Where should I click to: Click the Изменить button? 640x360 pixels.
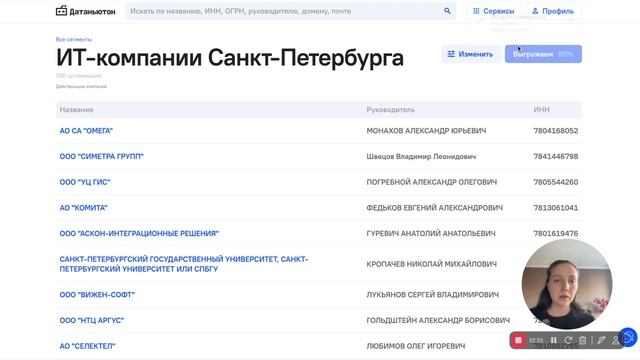471,54
